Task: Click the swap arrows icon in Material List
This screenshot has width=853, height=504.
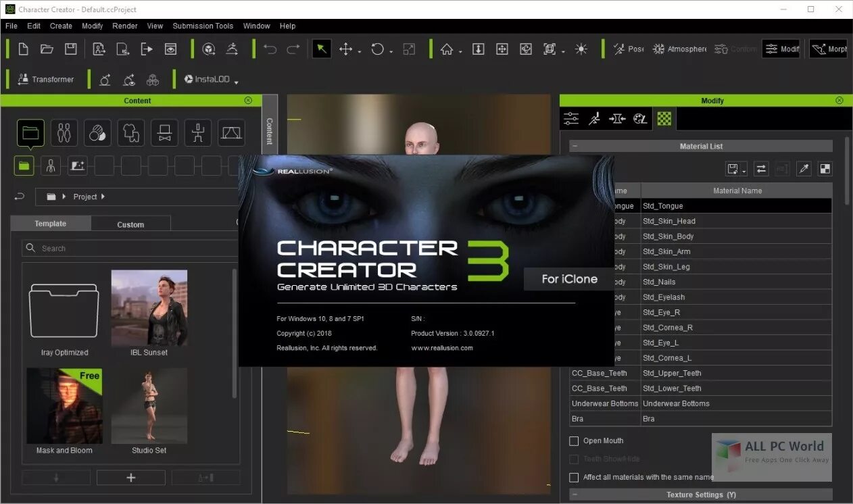Action: click(x=761, y=169)
